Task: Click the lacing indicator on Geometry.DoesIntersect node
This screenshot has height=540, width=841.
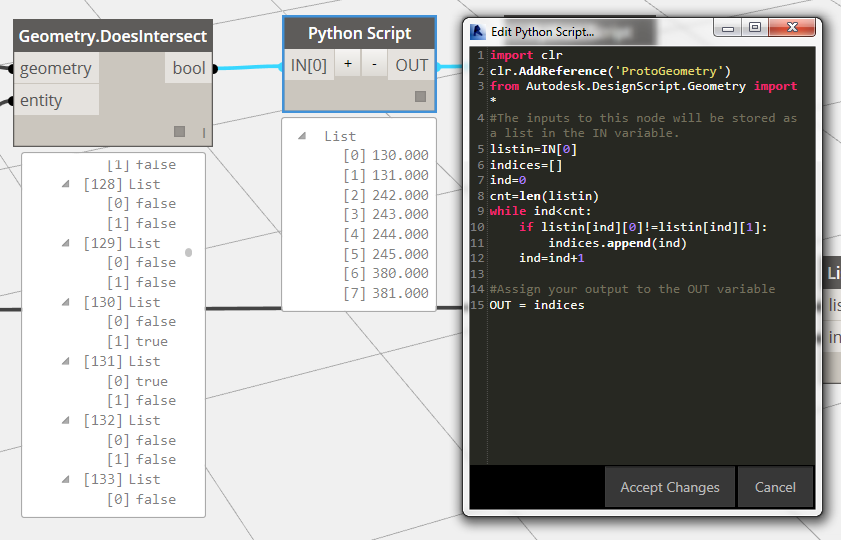Action: click(x=204, y=132)
